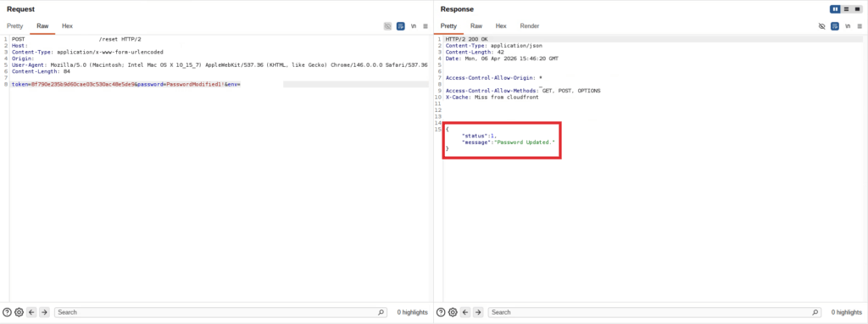Select side-by-side layout icon
The height and width of the screenshot is (324, 868).
click(835, 9)
